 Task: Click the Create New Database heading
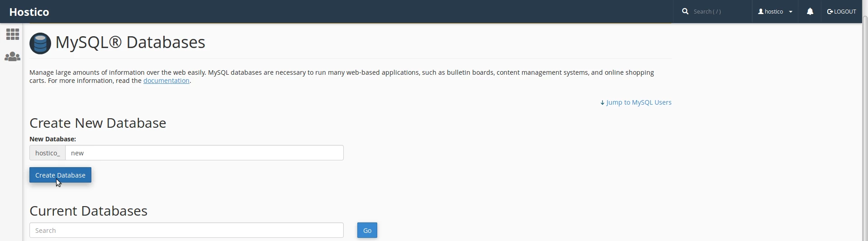(98, 123)
